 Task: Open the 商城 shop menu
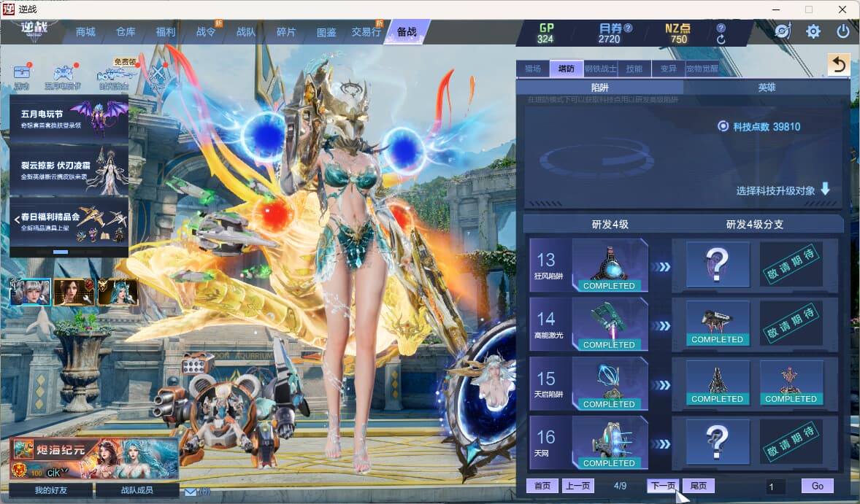click(85, 32)
